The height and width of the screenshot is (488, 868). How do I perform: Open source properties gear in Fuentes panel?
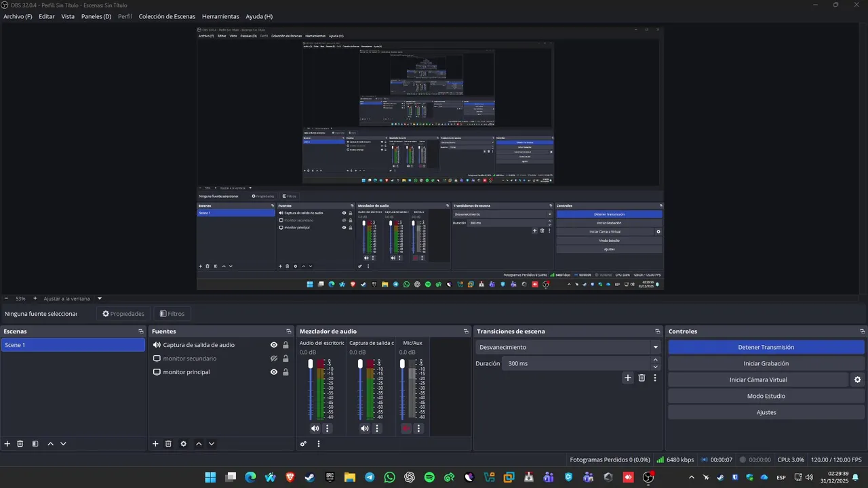[183, 444]
